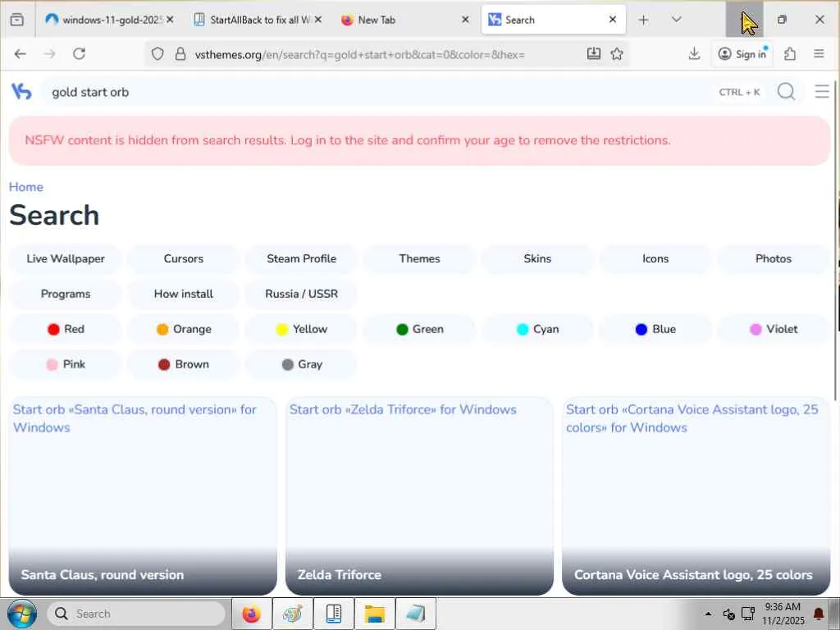Select the Gray color filter
This screenshot has height=630, width=840.
coord(301,364)
